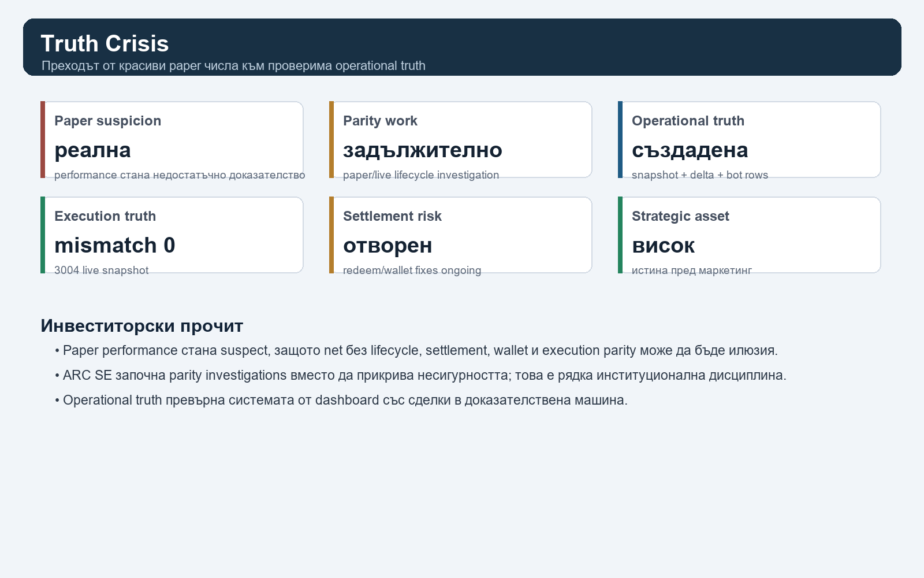924x578 pixels.
Task: Select the value отворен
Action: 388,246
